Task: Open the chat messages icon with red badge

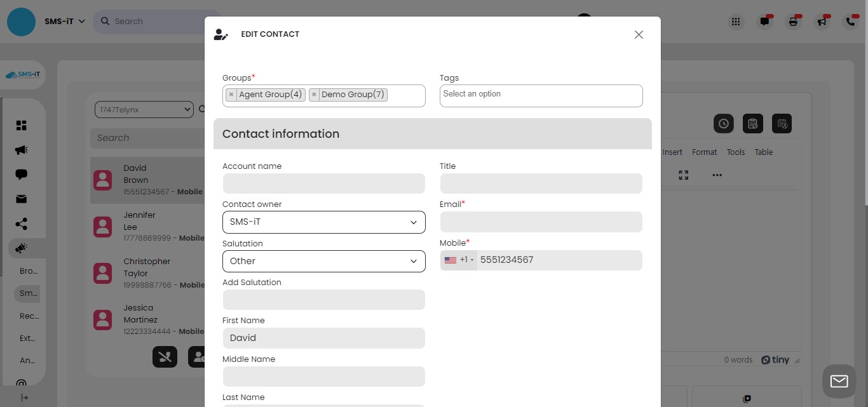Action: [764, 21]
